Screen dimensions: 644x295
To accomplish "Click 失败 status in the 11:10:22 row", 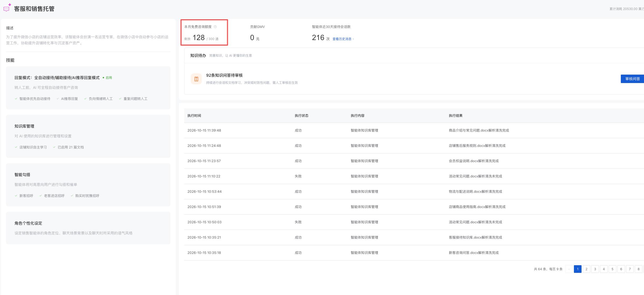I will pos(298,176).
